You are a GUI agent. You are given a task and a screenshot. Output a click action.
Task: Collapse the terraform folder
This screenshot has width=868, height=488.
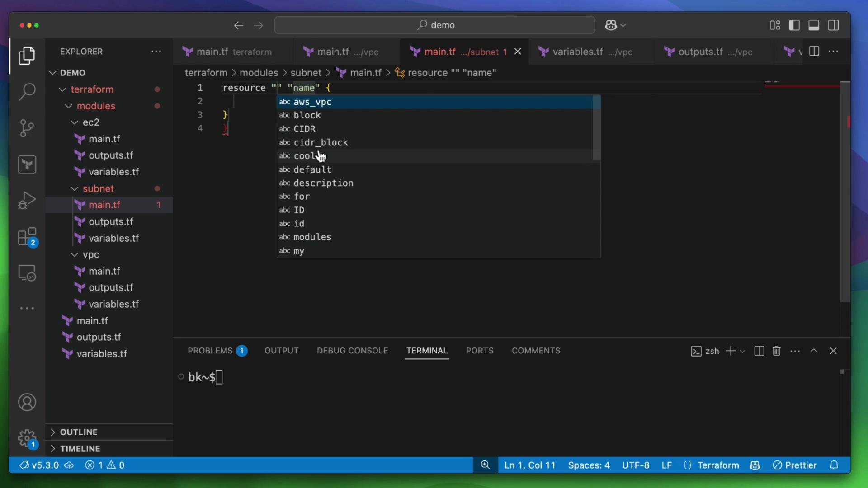pyautogui.click(x=63, y=89)
